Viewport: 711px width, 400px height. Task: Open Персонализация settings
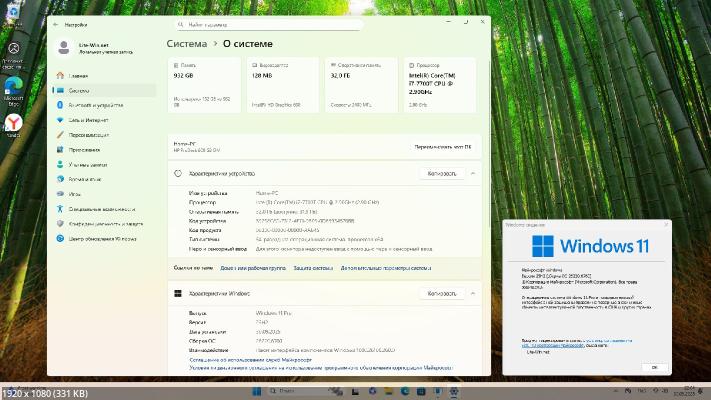click(90, 134)
